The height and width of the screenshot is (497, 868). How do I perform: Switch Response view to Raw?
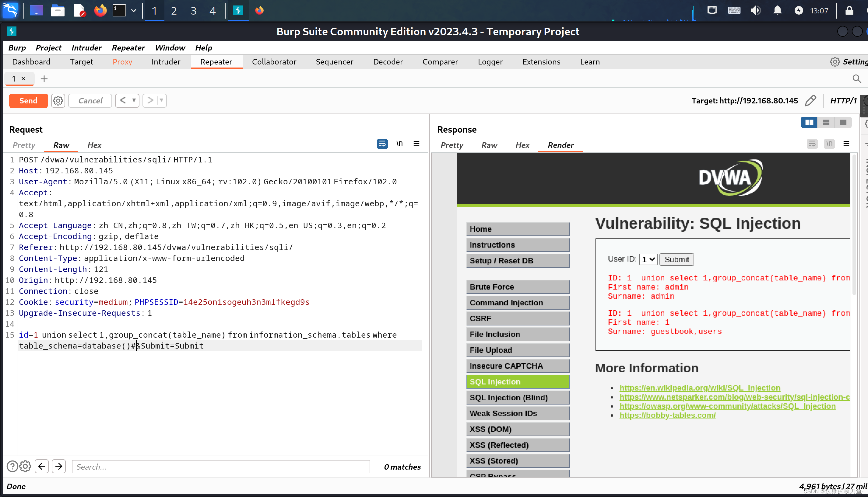(x=489, y=145)
